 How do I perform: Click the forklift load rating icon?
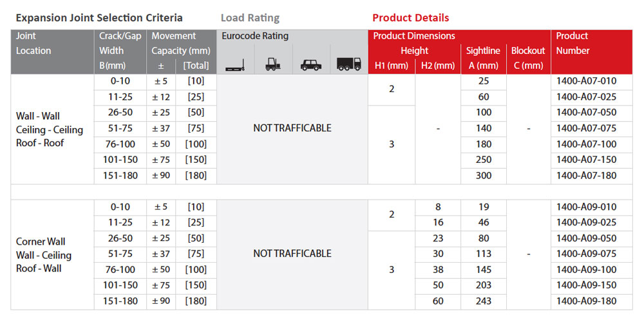point(273,64)
